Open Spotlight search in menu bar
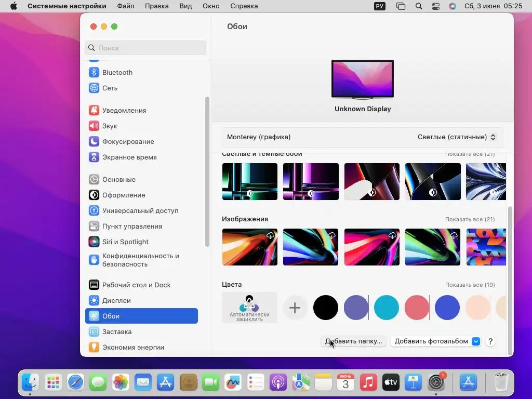The width and height of the screenshot is (532, 399). tap(419, 6)
